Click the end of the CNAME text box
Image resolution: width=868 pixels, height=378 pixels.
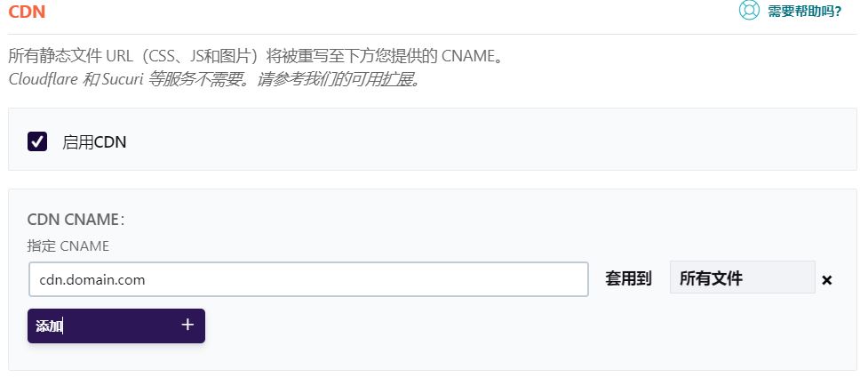569,279
